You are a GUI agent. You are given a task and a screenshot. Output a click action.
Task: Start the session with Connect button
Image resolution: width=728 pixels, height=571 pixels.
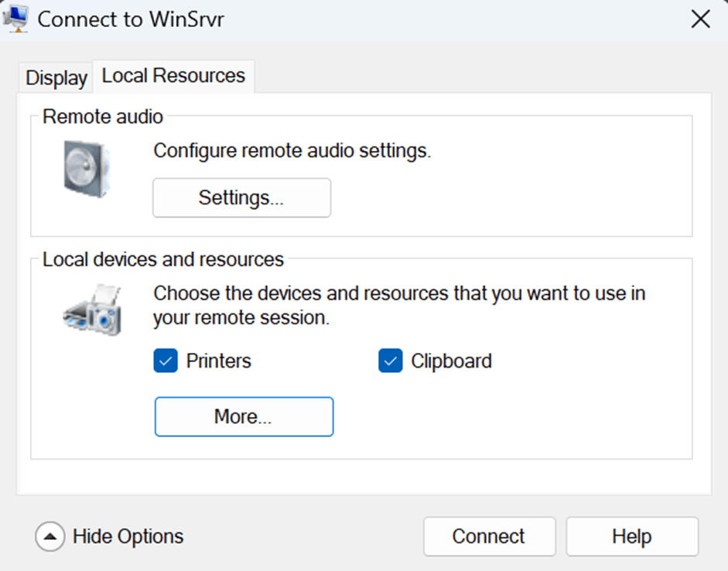coord(490,537)
